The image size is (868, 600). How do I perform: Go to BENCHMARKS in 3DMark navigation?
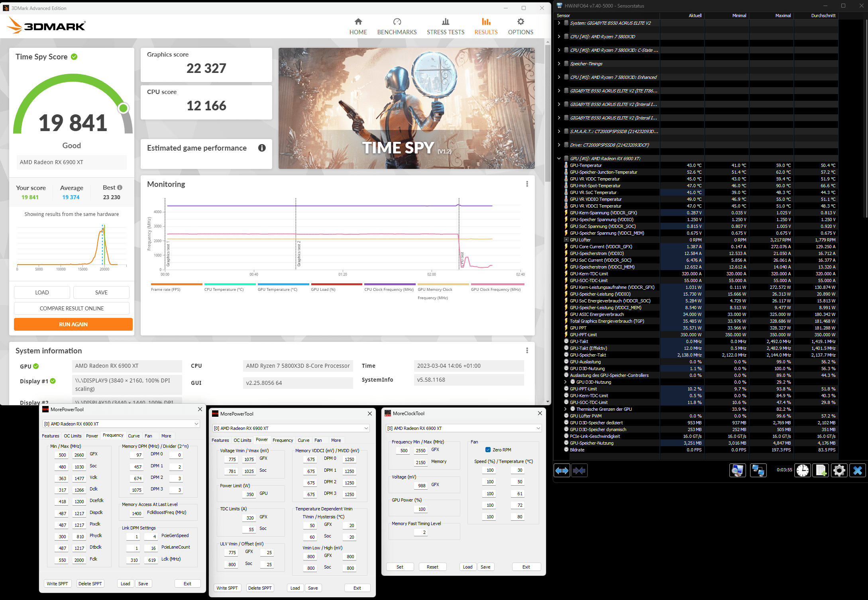(397, 27)
